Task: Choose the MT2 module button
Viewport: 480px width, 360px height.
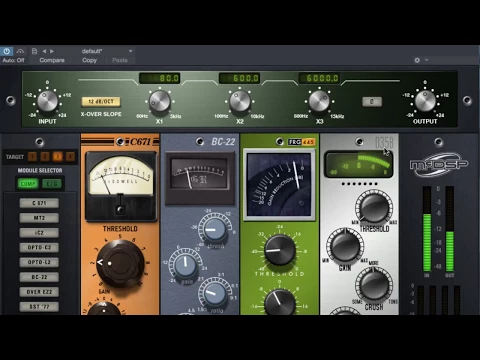Action: coord(39,218)
